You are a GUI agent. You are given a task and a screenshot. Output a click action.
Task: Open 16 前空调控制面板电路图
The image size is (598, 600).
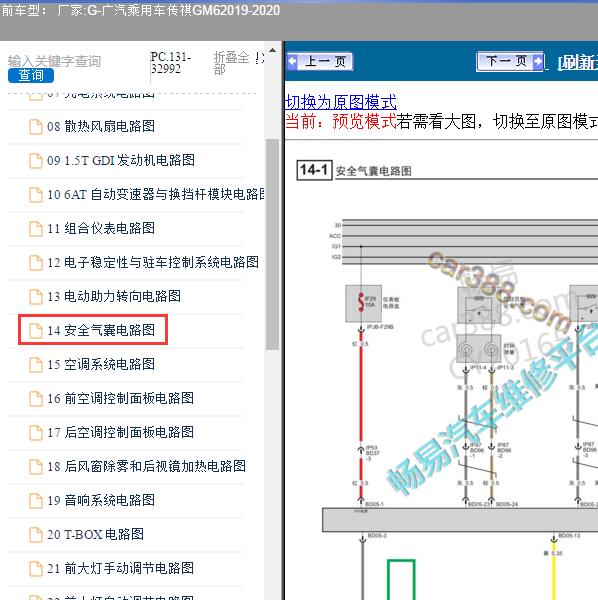coord(121,398)
